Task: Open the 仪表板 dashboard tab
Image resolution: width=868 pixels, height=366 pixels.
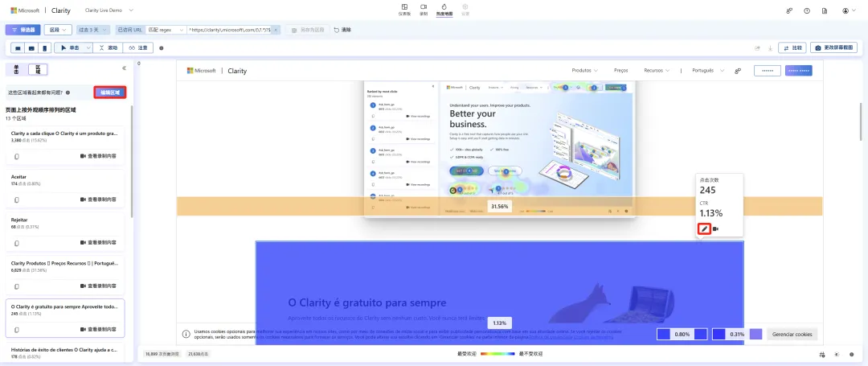Action: pyautogui.click(x=404, y=9)
